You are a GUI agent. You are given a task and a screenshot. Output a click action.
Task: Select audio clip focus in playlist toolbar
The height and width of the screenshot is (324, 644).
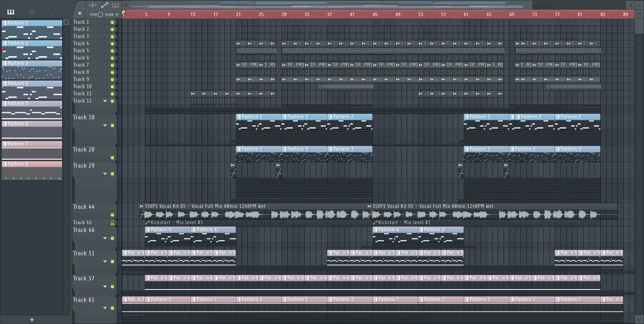[92, 5]
